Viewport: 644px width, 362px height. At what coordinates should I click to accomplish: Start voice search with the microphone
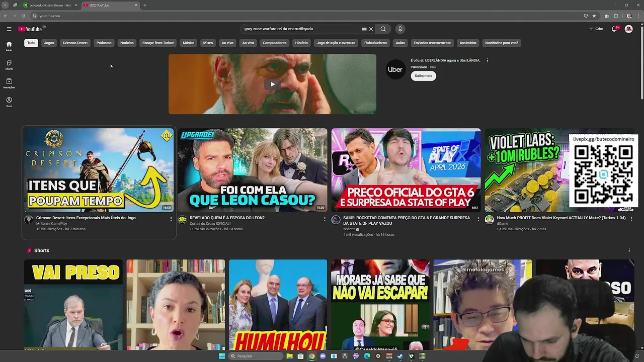tap(400, 29)
